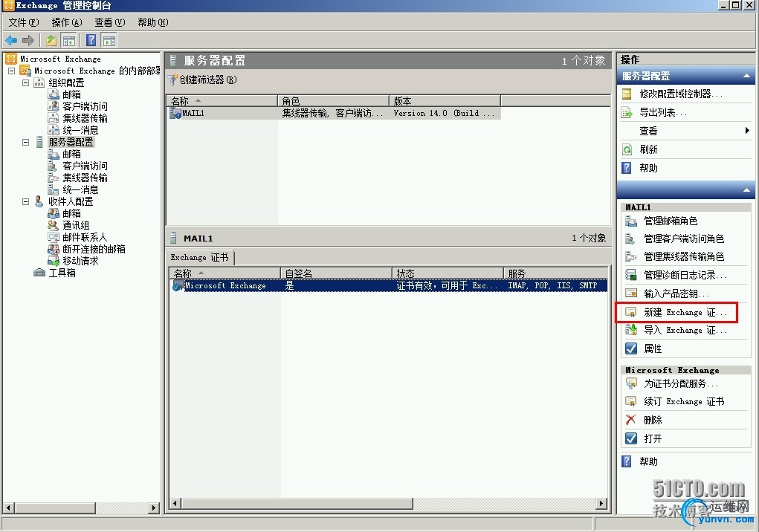Viewport: 759px width, 532px height.
Task: Sort certificates by 自签名 column
Action: [336, 273]
